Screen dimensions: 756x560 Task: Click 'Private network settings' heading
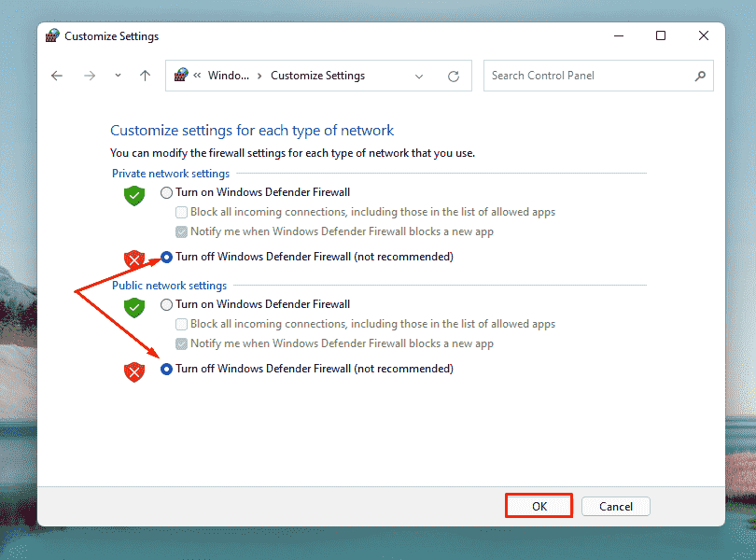pyautogui.click(x=171, y=174)
